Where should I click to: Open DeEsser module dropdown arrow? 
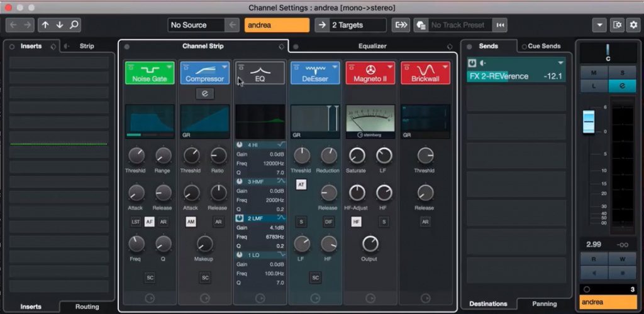[x=335, y=67]
